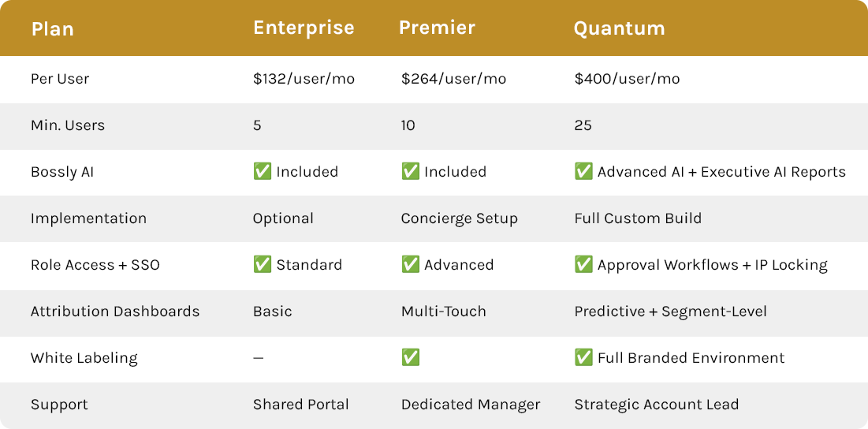Screen dimensions: 868x429
Task: Click the Premier Bossly AI green checkmark
Action: [410, 172]
